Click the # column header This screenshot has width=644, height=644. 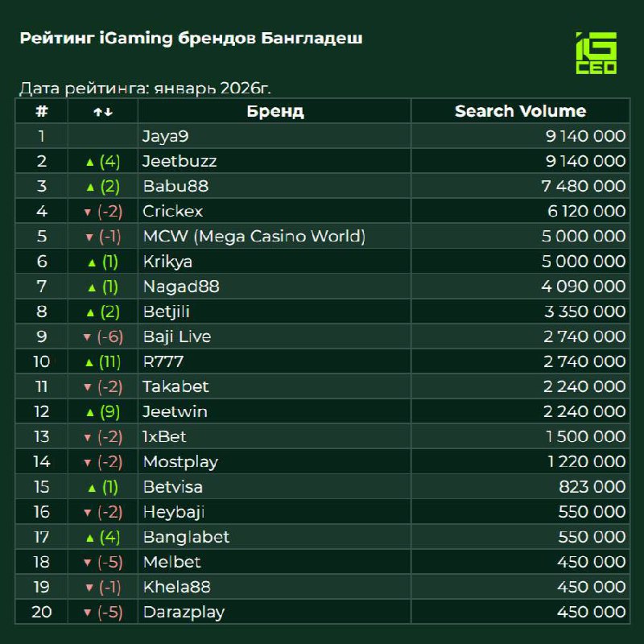coord(42,111)
